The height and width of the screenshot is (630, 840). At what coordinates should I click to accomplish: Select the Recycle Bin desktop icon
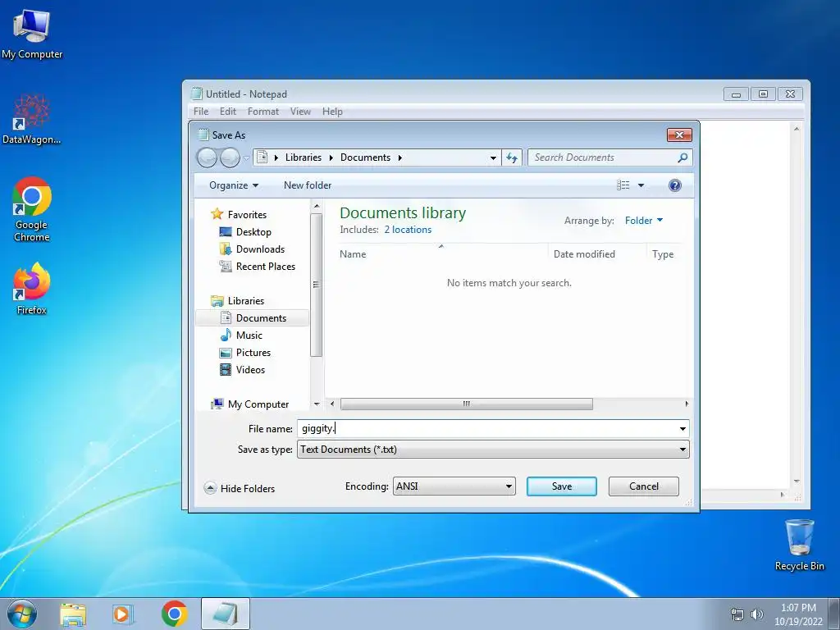point(799,545)
